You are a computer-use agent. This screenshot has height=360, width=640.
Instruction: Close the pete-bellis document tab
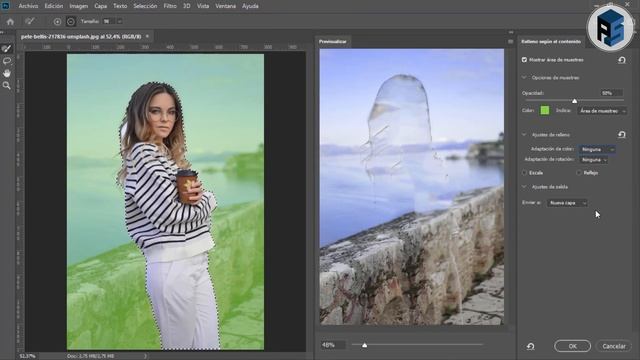coord(147,36)
